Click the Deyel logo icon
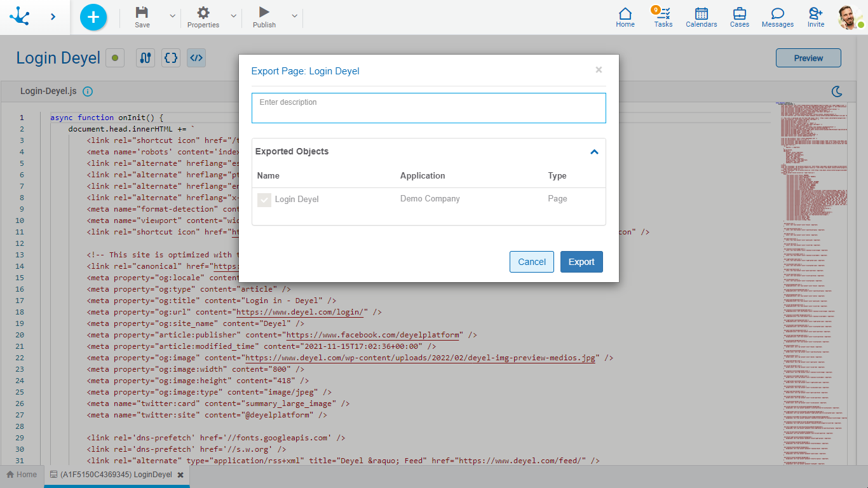 [x=20, y=17]
